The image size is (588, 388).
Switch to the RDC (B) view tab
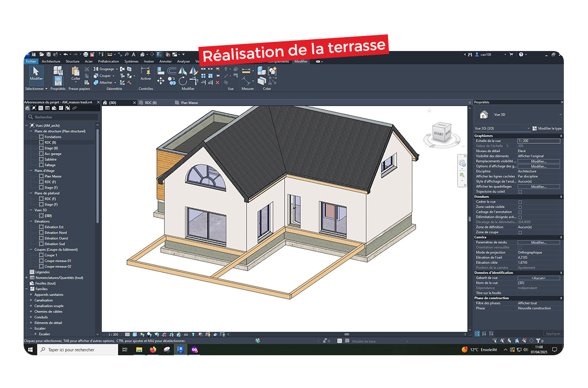pyautogui.click(x=151, y=103)
